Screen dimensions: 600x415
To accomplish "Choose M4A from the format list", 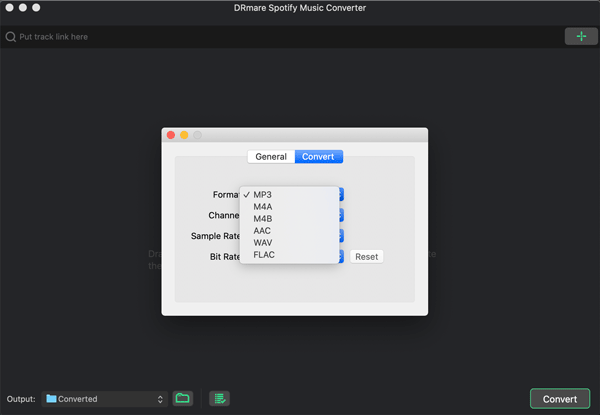I will 289,207.
